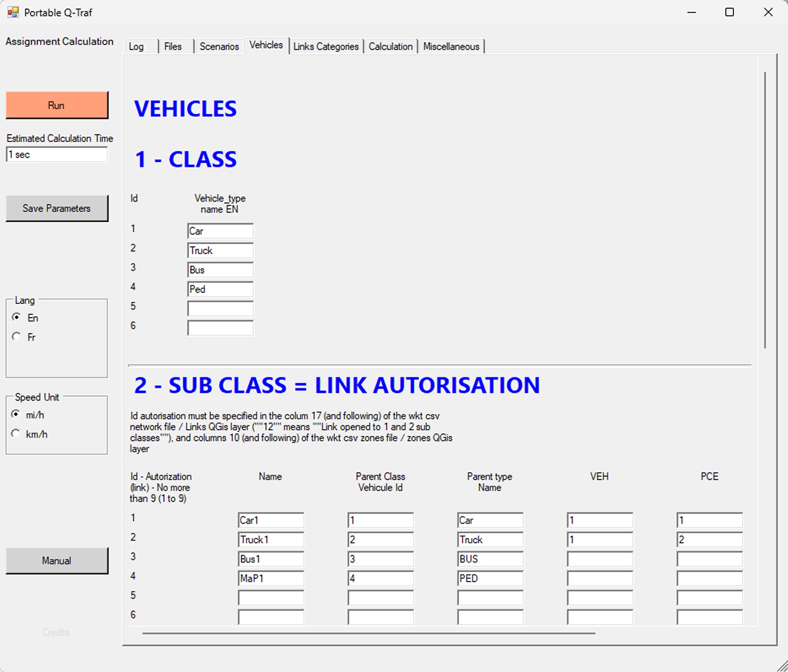
Task: Edit class 4 name field 'Ped'
Action: click(220, 289)
